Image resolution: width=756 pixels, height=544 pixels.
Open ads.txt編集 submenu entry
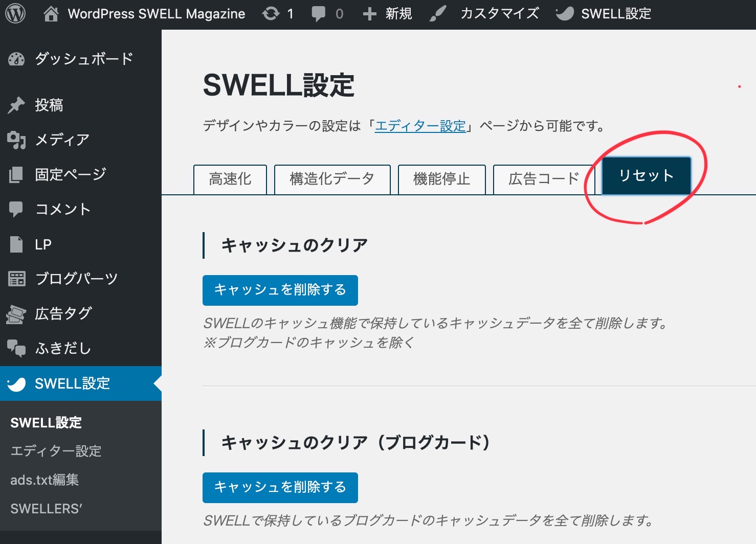(x=45, y=480)
